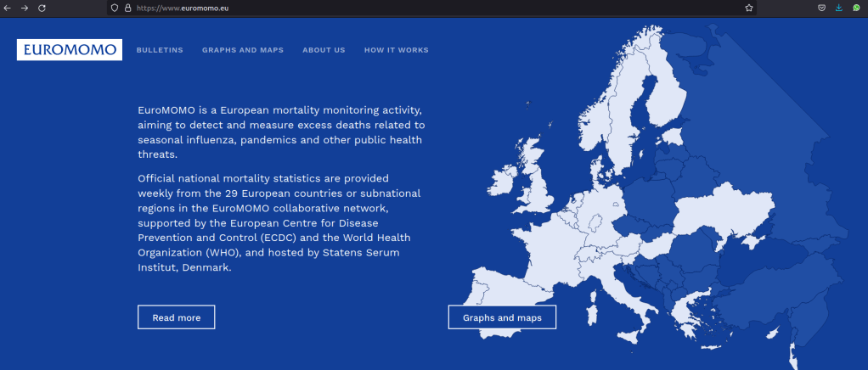Image resolution: width=868 pixels, height=370 pixels.
Task: Click the EUROMOMO logo
Action: pos(70,50)
